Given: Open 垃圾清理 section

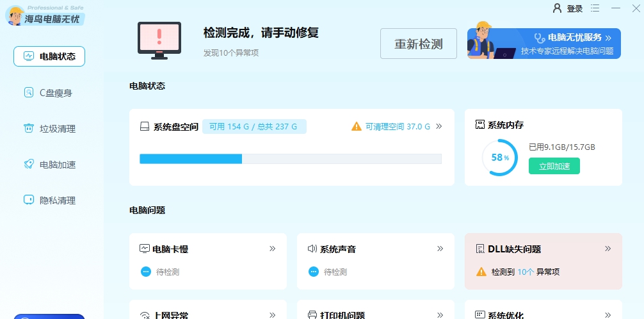Looking at the screenshot, I should click(x=49, y=129).
